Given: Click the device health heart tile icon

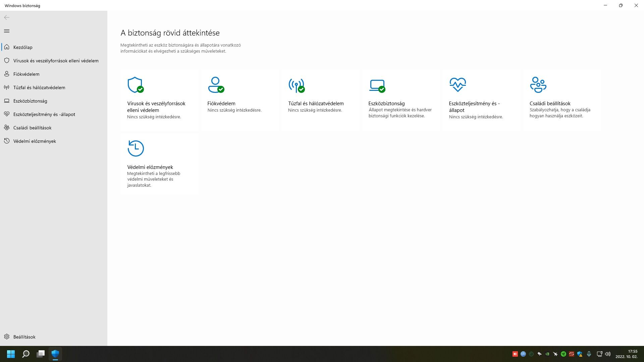Looking at the screenshot, I should 458,85.
